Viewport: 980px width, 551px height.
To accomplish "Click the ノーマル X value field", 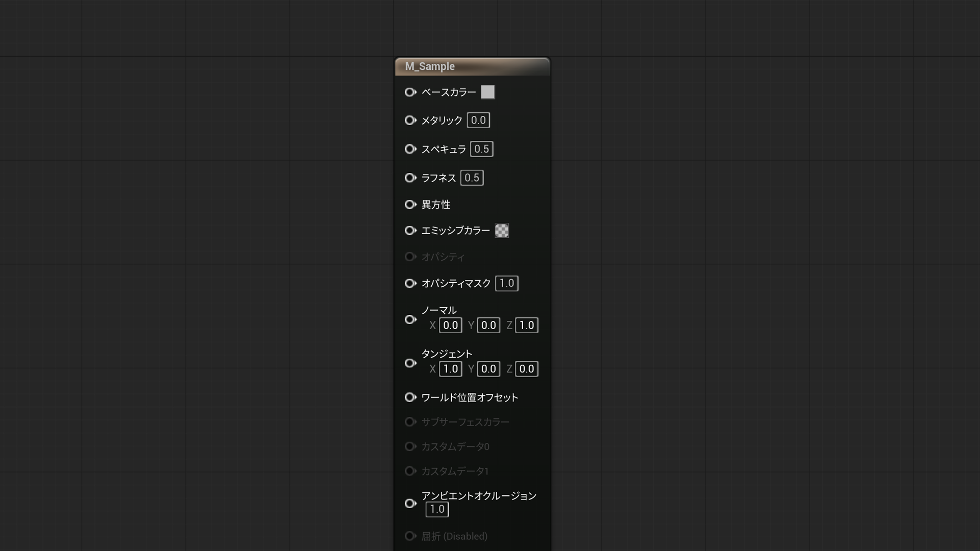I will [x=450, y=325].
